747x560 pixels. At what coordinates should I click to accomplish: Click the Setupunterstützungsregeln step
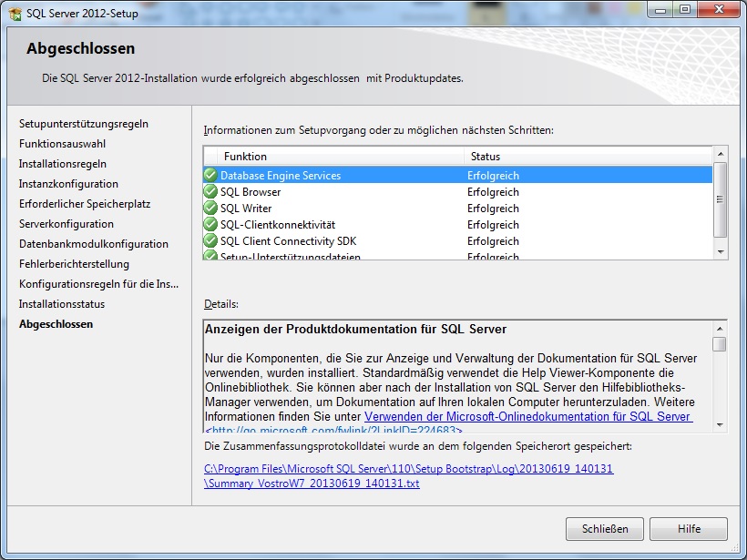(84, 124)
